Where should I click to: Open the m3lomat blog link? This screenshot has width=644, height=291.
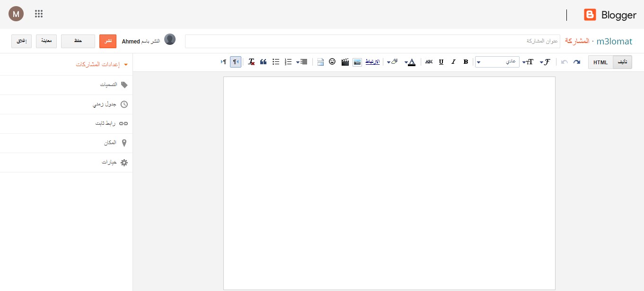click(614, 41)
